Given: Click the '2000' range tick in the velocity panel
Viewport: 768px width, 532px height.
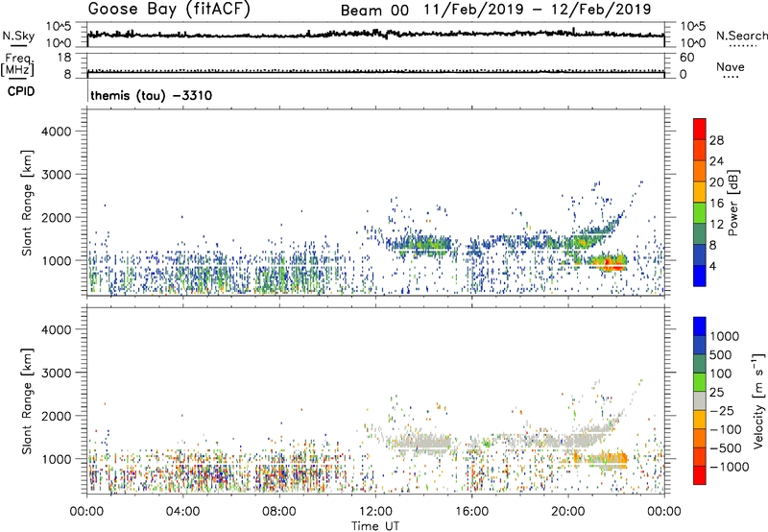Looking at the screenshot, I should tap(57, 416).
